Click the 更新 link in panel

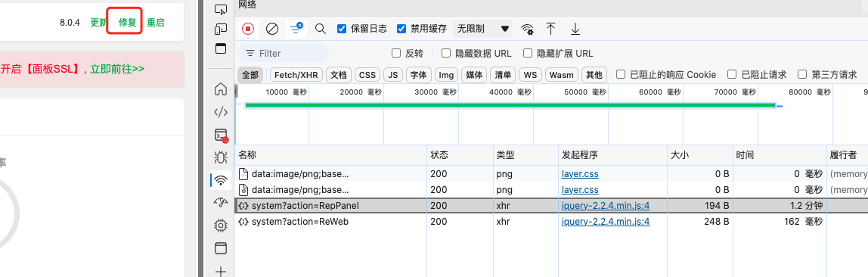tap(98, 23)
